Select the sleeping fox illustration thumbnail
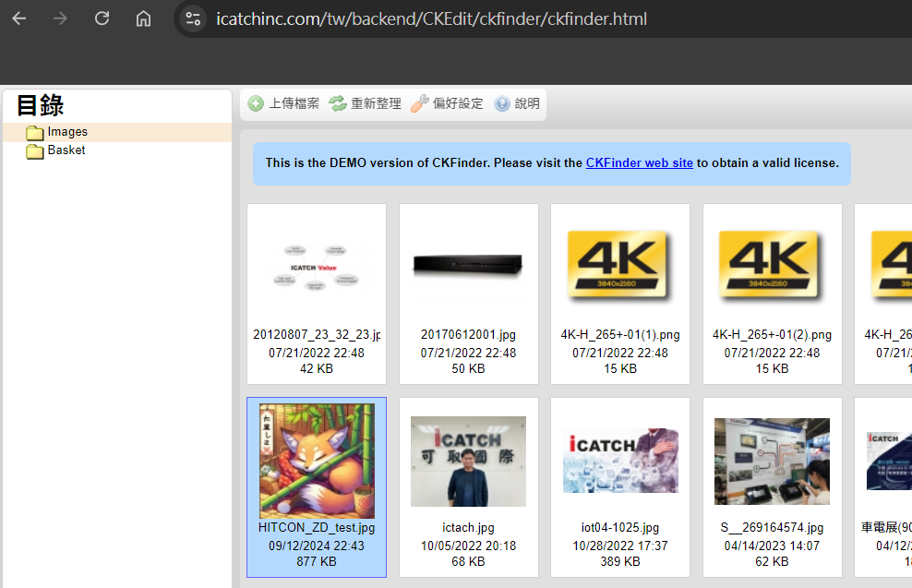Screen dimensions: 912x588 [x=317, y=462]
